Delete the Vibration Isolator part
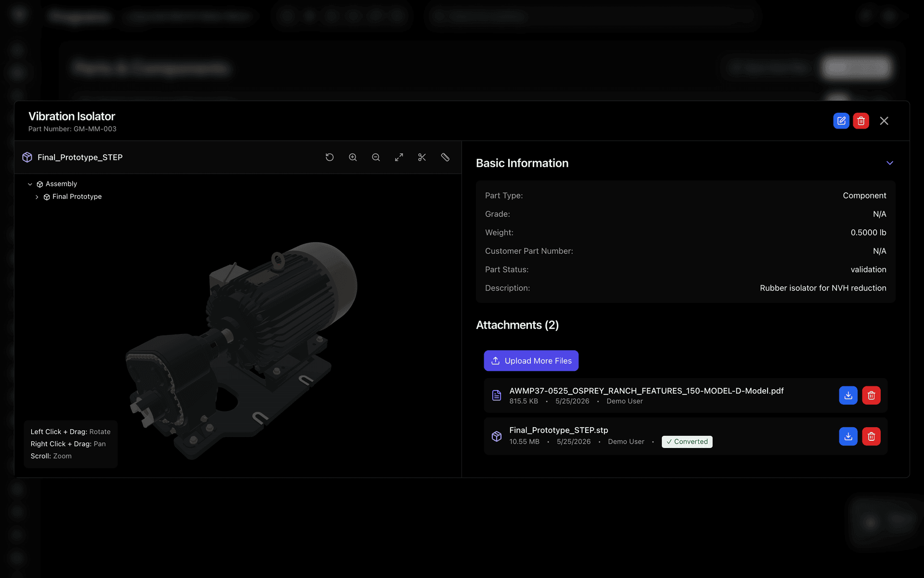Image resolution: width=924 pixels, height=578 pixels. click(x=861, y=121)
